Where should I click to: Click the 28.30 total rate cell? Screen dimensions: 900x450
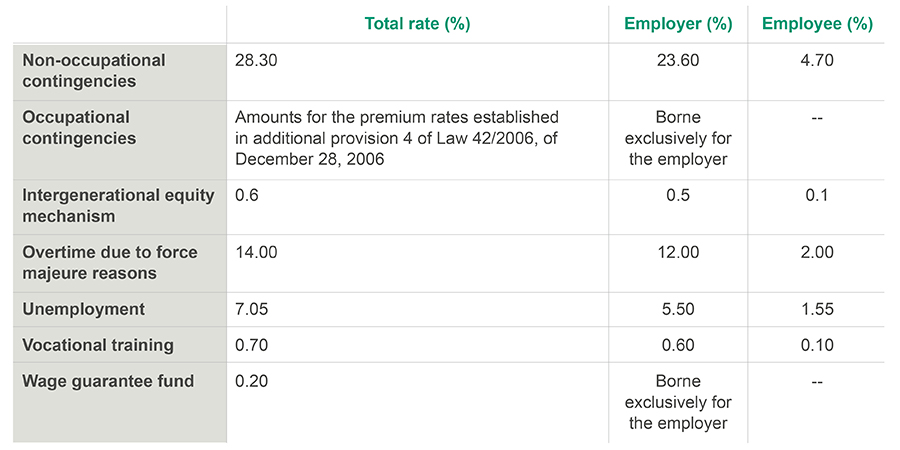256,60
